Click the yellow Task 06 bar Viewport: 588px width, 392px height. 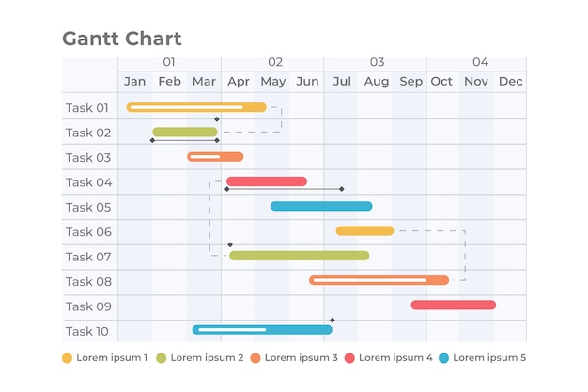point(364,231)
